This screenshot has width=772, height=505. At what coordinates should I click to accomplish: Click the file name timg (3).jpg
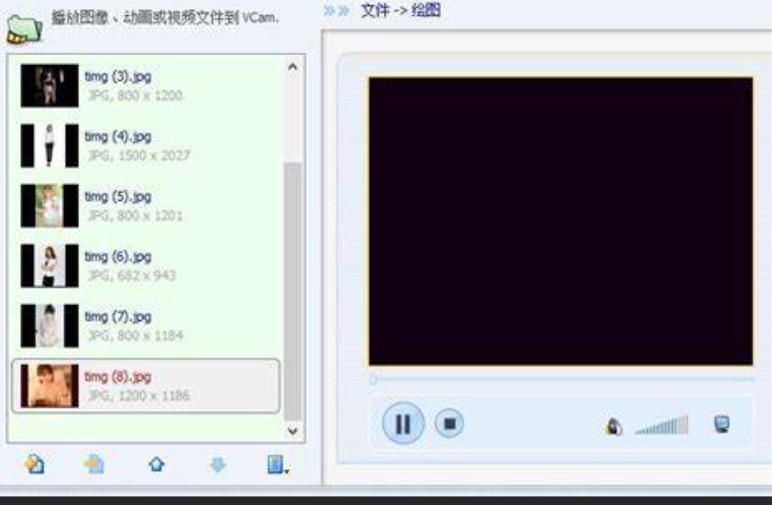coord(118,77)
